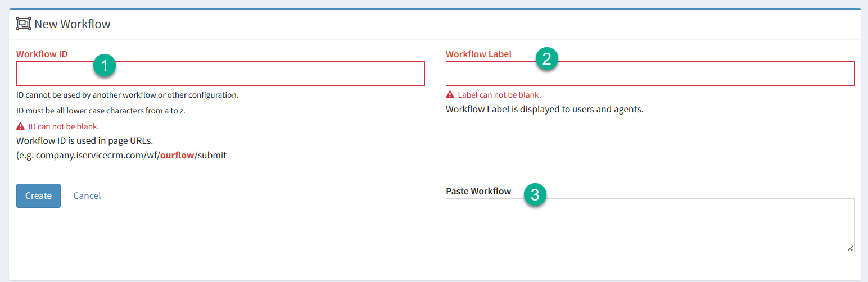Focus the Workflow Label input field
This screenshot has height=282, width=868.
pos(650,74)
